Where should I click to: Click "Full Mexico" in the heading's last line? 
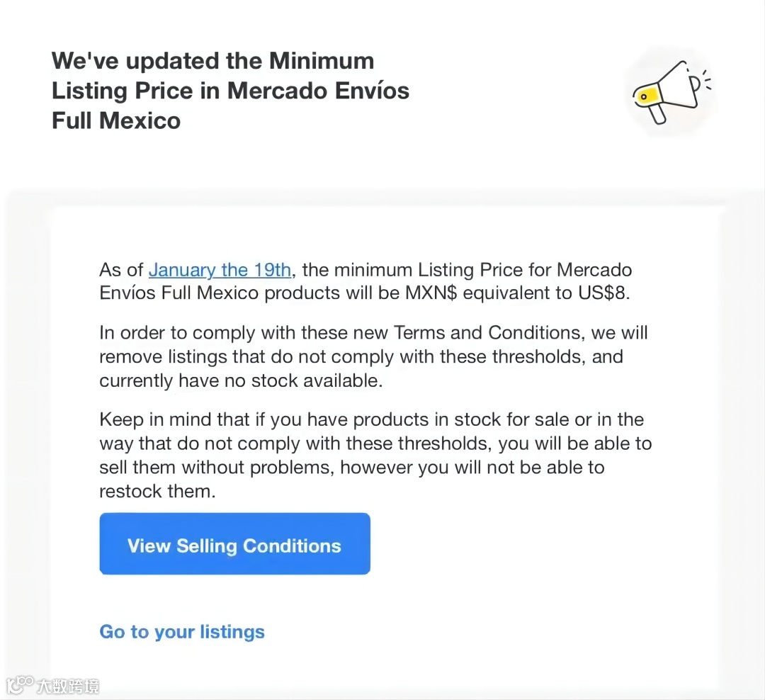click(x=116, y=120)
